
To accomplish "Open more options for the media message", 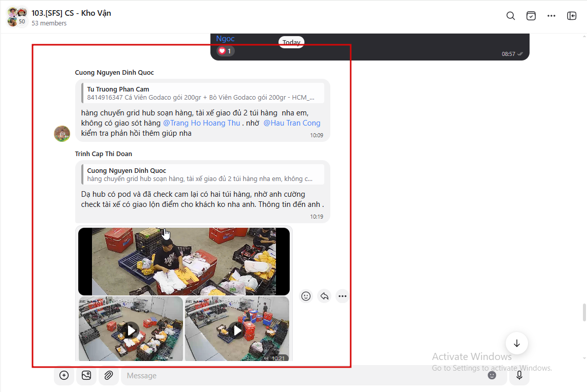I will [x=342, y=296].
